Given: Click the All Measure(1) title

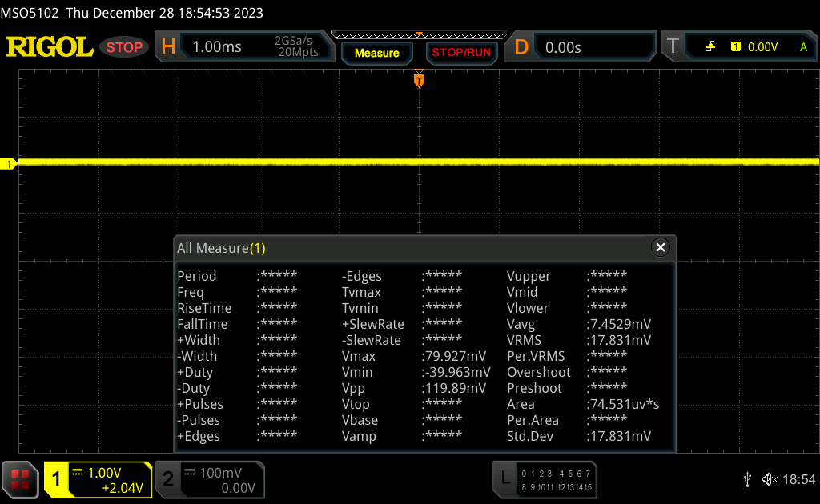Looking at the screenshot, I should pyautogui.click(x=221, y=248).
